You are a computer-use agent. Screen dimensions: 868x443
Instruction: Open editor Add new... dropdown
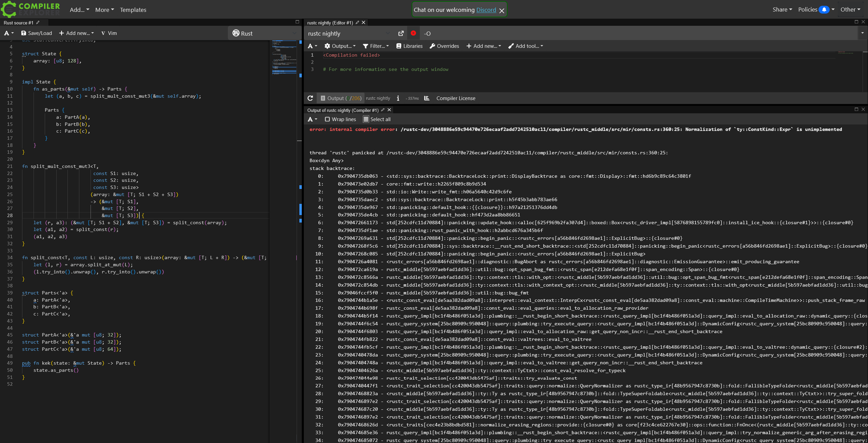pyautogui.click(x=76, y=33)
